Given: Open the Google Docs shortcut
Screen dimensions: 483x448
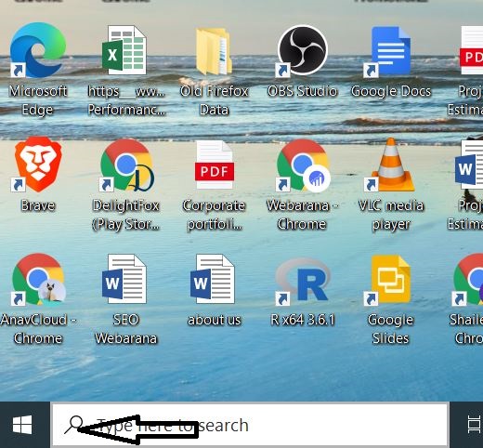Looking at the screenshot, I should point(388,51).
